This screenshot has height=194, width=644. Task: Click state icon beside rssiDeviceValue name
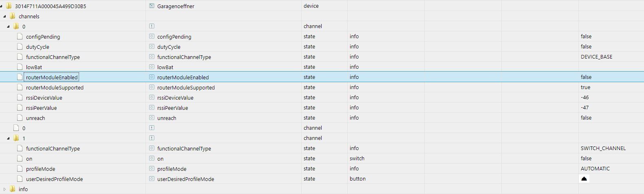(x=152, y=98)
